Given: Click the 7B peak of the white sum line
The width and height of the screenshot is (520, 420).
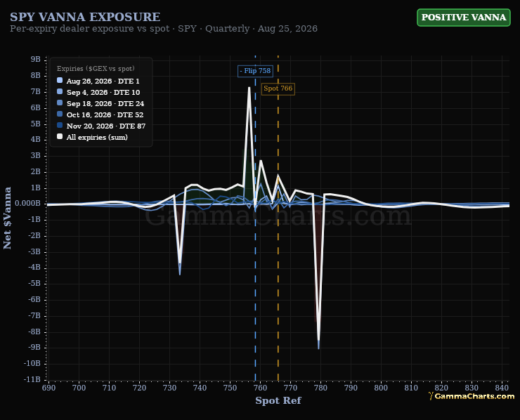Looking at the screenshot, I should (249, 88).
